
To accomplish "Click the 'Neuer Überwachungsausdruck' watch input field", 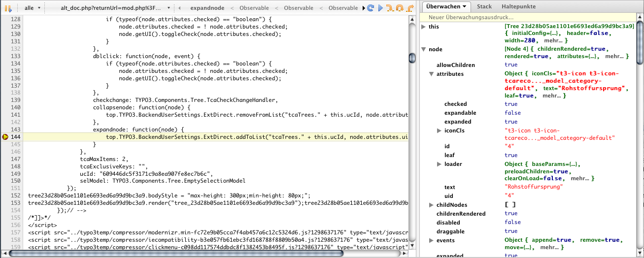I will 527,17.
